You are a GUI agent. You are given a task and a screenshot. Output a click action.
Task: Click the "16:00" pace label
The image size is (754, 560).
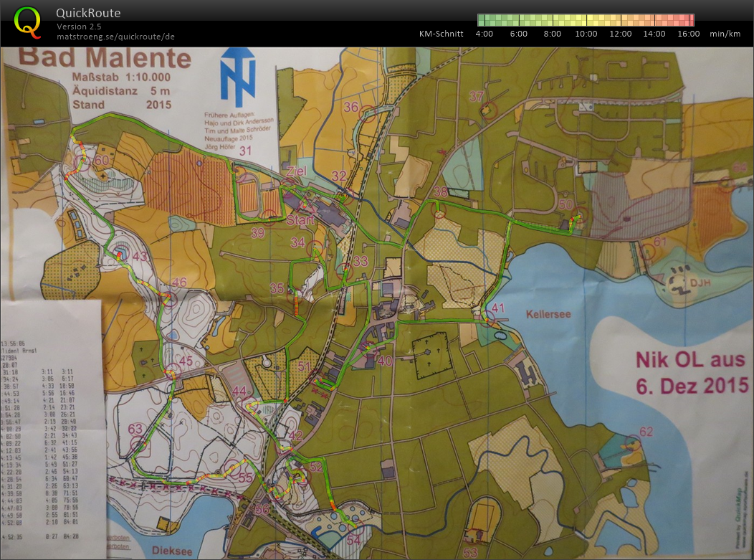pos(688,33)
